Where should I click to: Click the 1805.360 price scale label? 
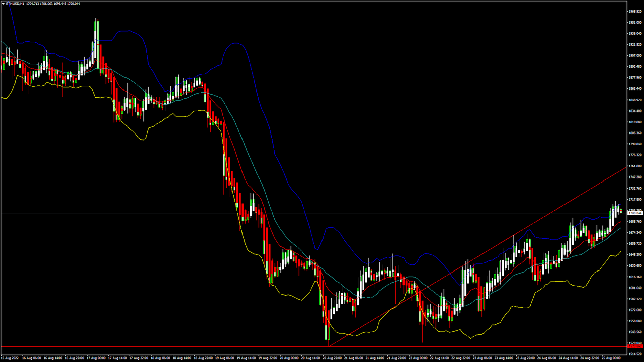[635, 133]
